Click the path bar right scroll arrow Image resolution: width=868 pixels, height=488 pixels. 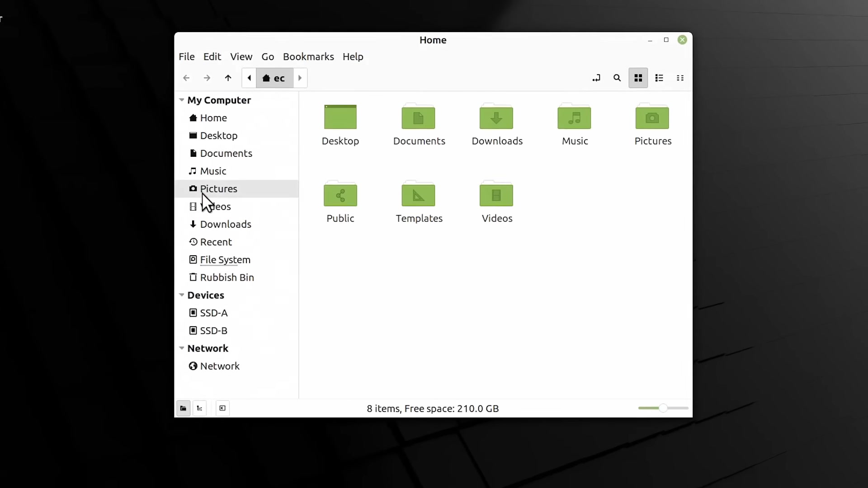coord(300,78)
